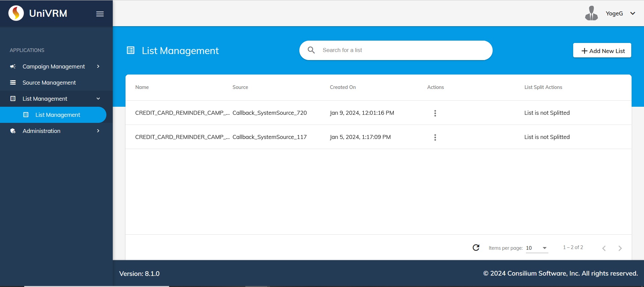Open the YogeG user dropdown
Viewport: 644px width, 287px height.
[632, 13]
